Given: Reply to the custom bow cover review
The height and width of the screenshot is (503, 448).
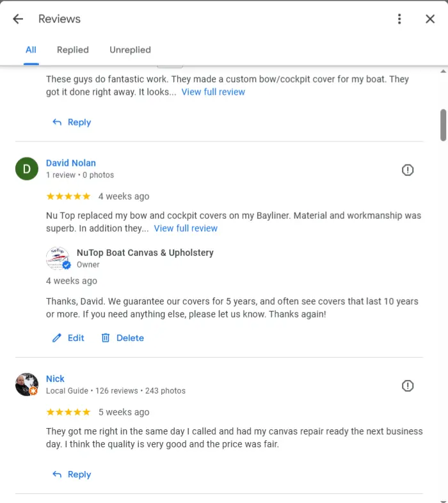Looking at the screenshot, I should tap(72, 122).
